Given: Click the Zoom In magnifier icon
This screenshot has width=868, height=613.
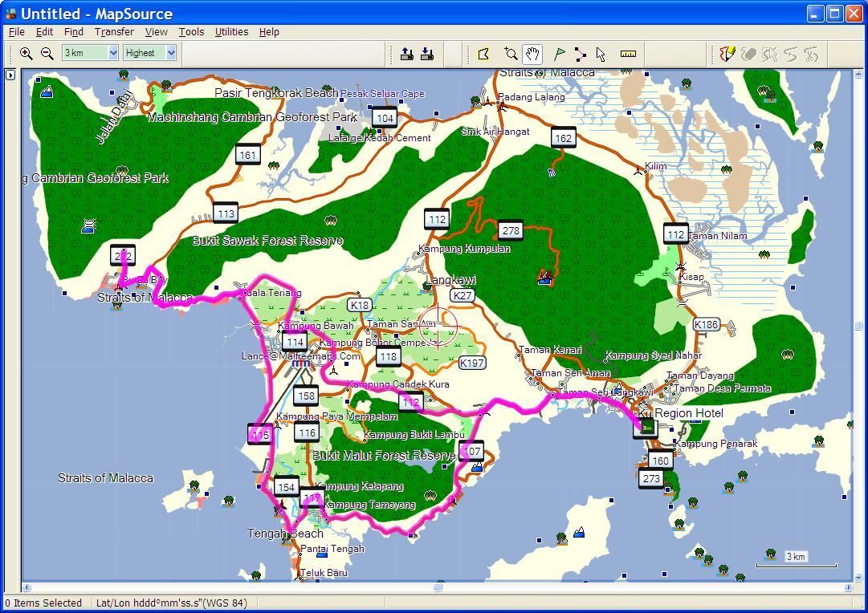Looking at the screenshot, I should pyautogui.click(x=26, y=54).
